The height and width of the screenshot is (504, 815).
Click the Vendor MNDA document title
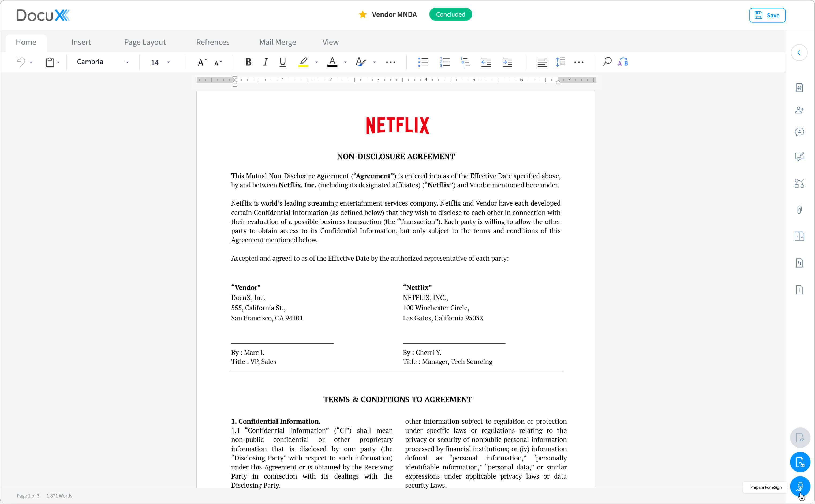[394, 14]
